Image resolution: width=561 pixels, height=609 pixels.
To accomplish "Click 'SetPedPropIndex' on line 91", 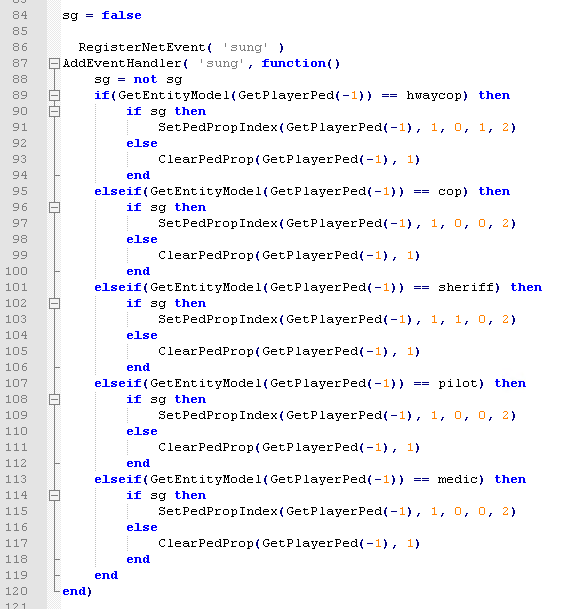I will 218,127.
